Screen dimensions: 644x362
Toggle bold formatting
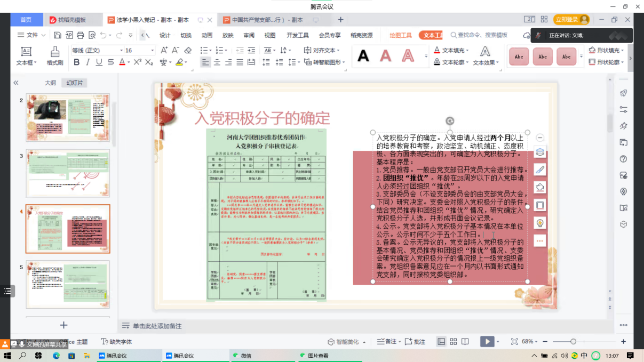click(x=76, y=62)
